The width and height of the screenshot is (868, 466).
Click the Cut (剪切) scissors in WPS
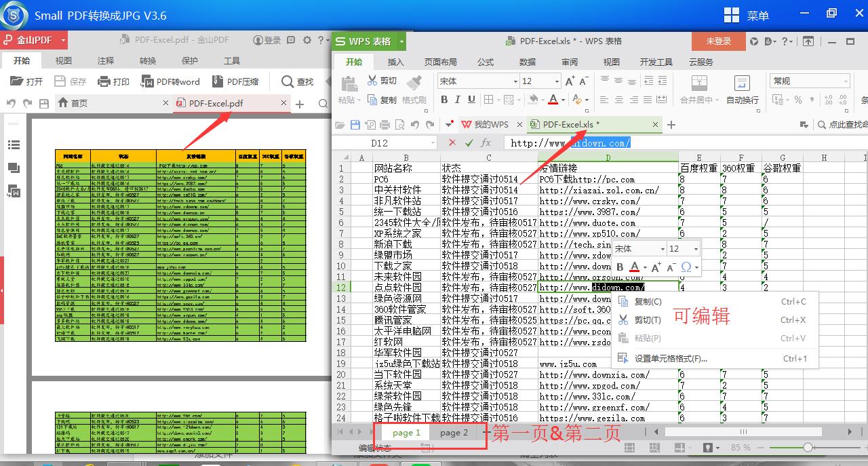(382, 80)
